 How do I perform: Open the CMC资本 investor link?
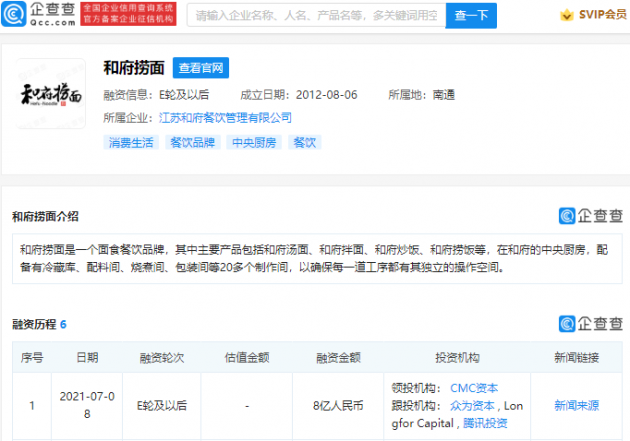click(x=474, y=388)
